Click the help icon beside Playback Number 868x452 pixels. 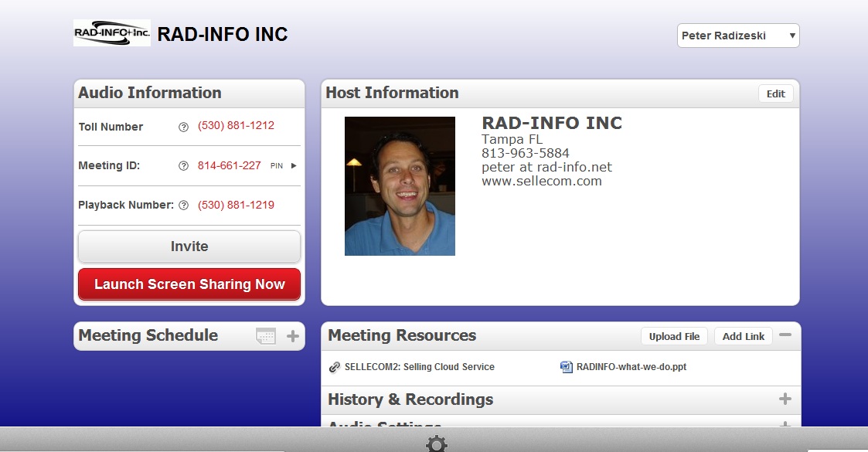click(x=183, y=206)
